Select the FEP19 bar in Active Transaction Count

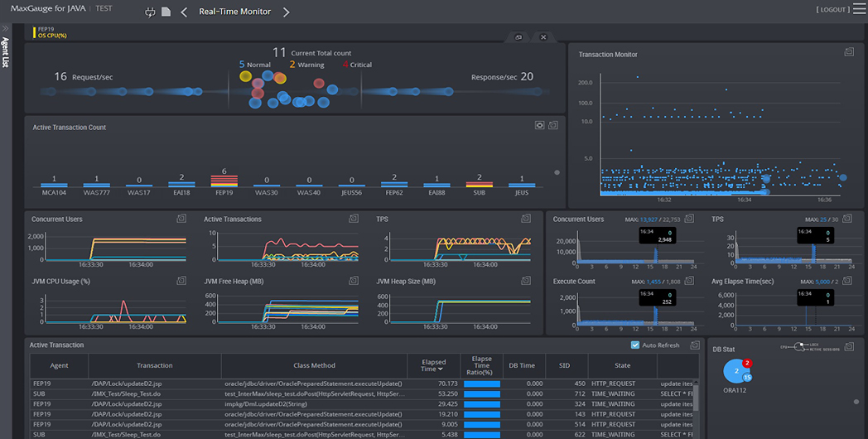click(x=224, y=181)
